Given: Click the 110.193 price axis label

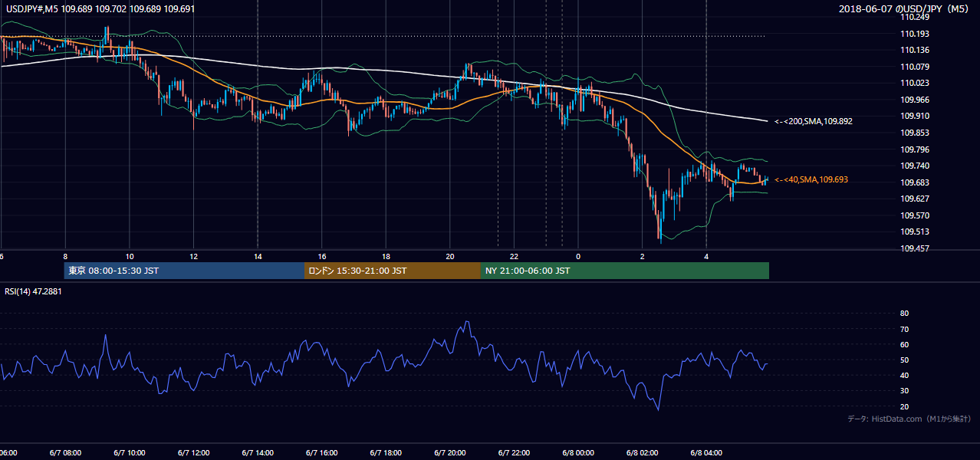Looking at the screenshot, I should (x=915, y=34).
